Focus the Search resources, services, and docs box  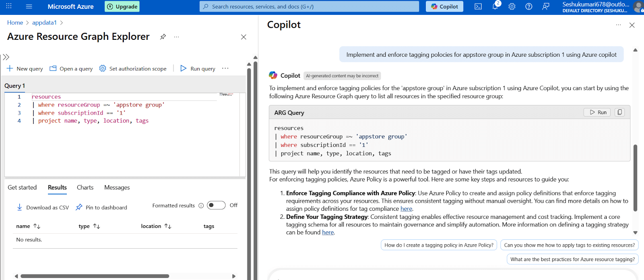click(x=309, y=6)
